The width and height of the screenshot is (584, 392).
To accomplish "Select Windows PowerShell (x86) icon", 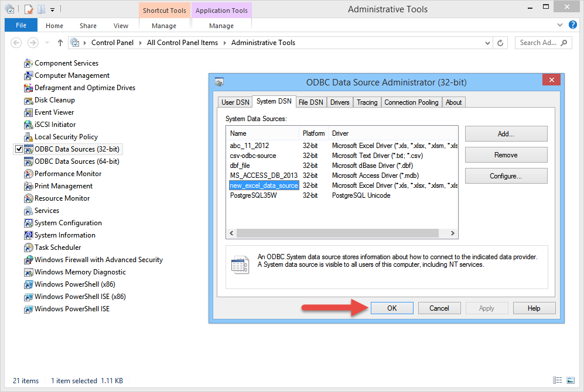I will [28, 284].
